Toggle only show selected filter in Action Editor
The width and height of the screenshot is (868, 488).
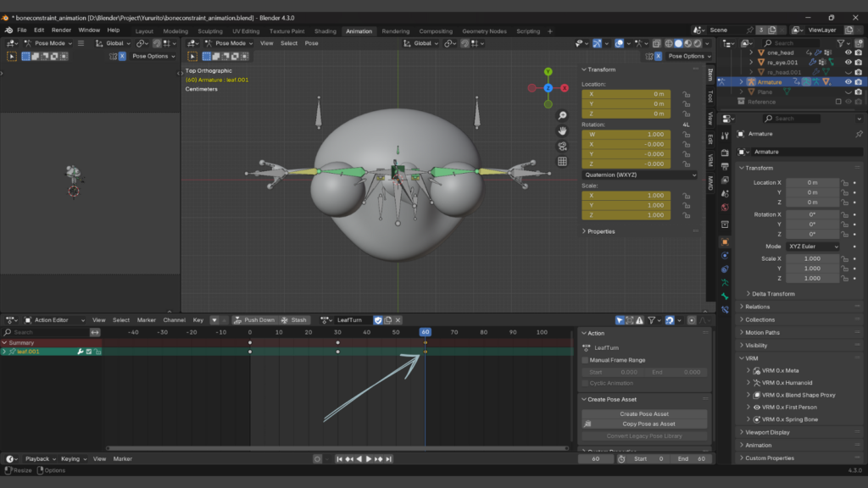click(620, 319)
